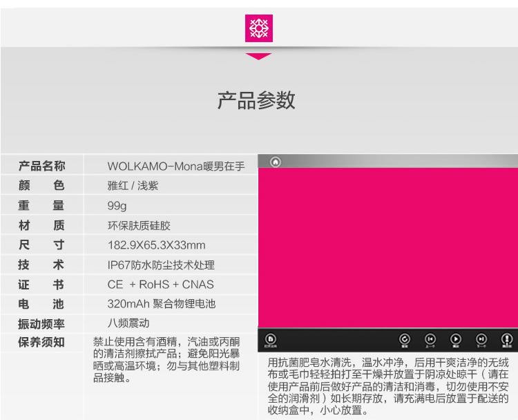Click the 182.9X65.3X33mm size value
This screenshot has width=518, height=420.
(156, 245)
